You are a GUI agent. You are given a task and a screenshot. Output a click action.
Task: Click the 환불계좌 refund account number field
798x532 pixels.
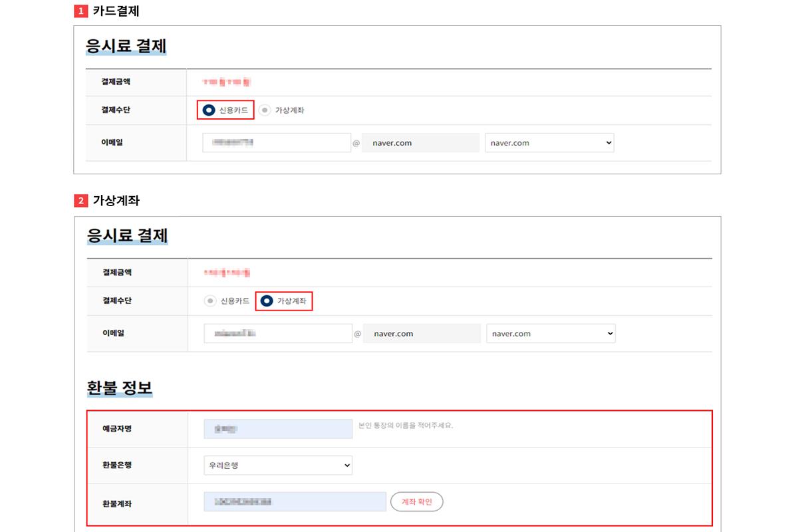click(295, 501)
